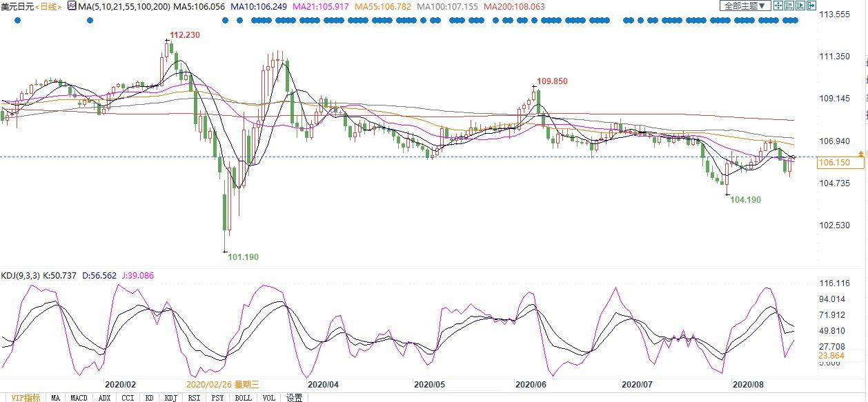Click the 101.190 low price marker
This screenshot has height=402, width=868.
pyautogui.click(x=243, y=257)
